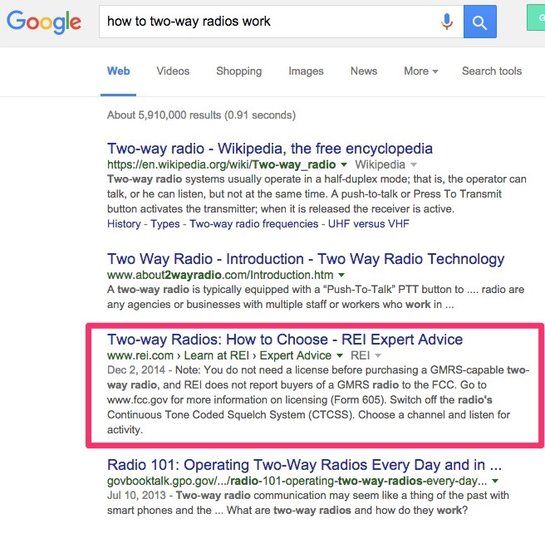Expand the gray Wikipedia source arrow

coord(413,164)
